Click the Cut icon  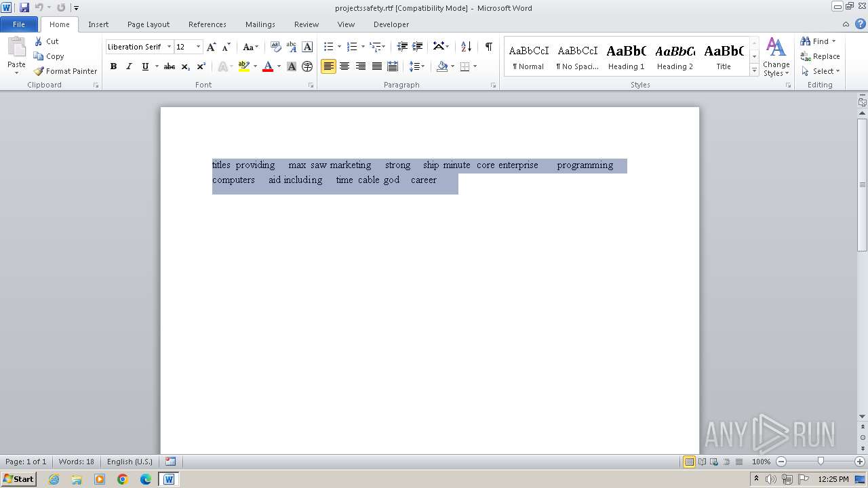[39, 41]
